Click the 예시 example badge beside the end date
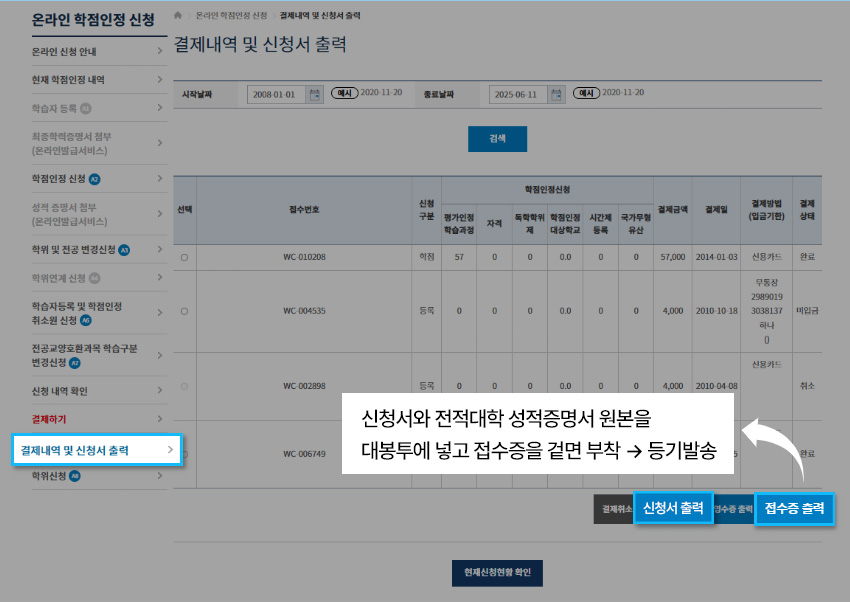Viewport: 850px width, 602px height. (586, 92)
